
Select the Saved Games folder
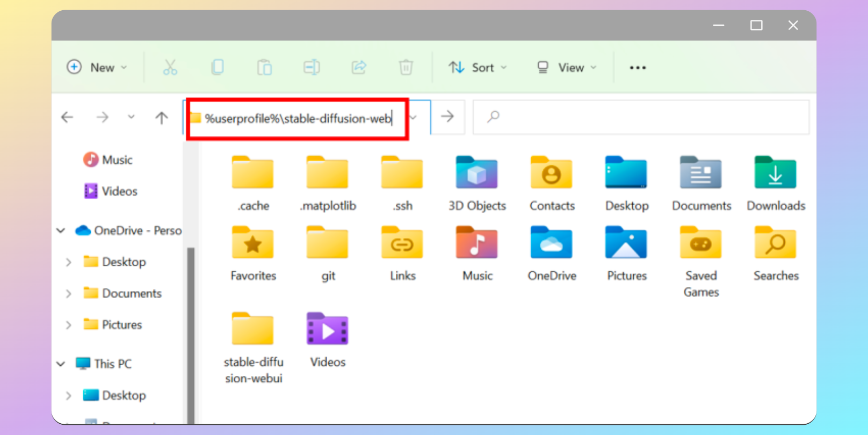point(701,262)
